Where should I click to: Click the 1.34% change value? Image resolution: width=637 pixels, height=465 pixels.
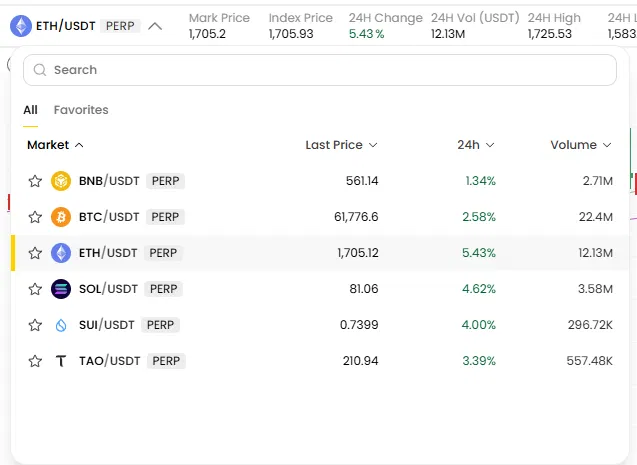click(x=480, y=181)
